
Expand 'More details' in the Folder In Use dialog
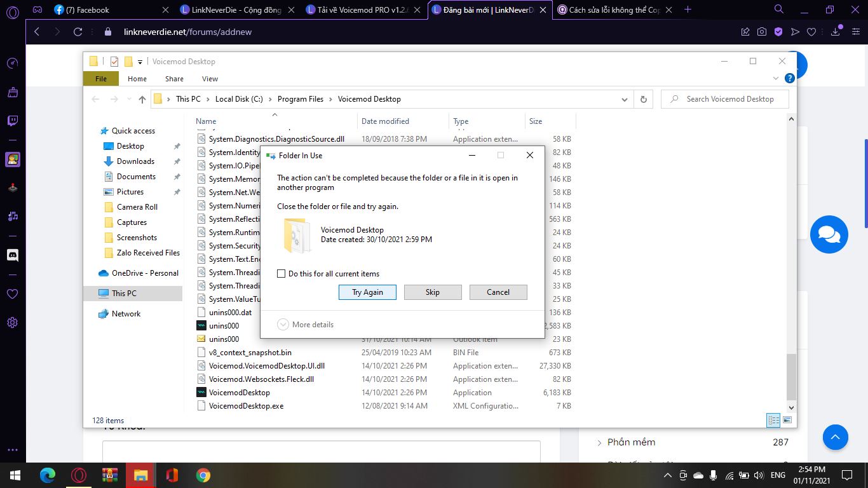coord(306,324)
